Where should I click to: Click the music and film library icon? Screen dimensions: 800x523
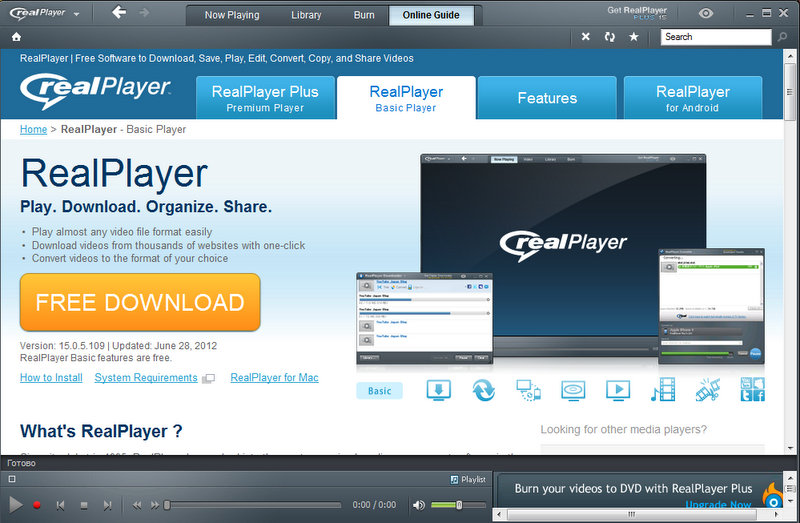[663, 389]
